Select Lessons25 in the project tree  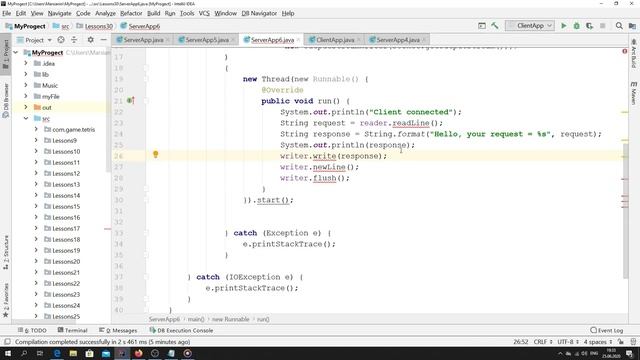(x=66, y=316)
